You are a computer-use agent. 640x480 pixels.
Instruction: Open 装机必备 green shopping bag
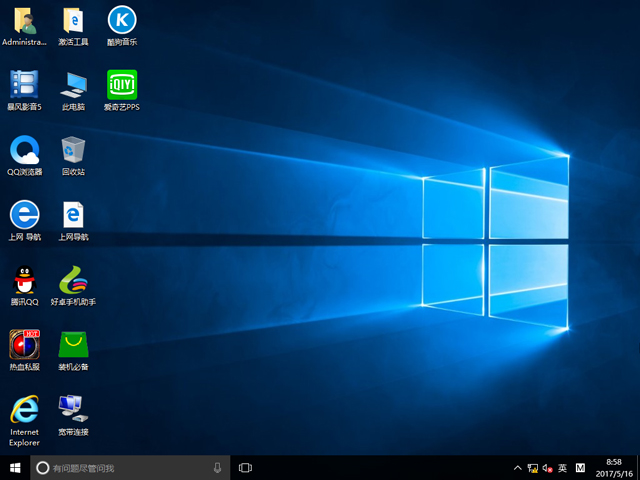73,345
